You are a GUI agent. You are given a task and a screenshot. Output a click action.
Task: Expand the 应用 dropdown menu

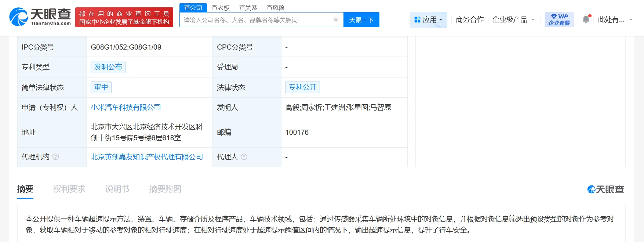(x=428, y=19)
